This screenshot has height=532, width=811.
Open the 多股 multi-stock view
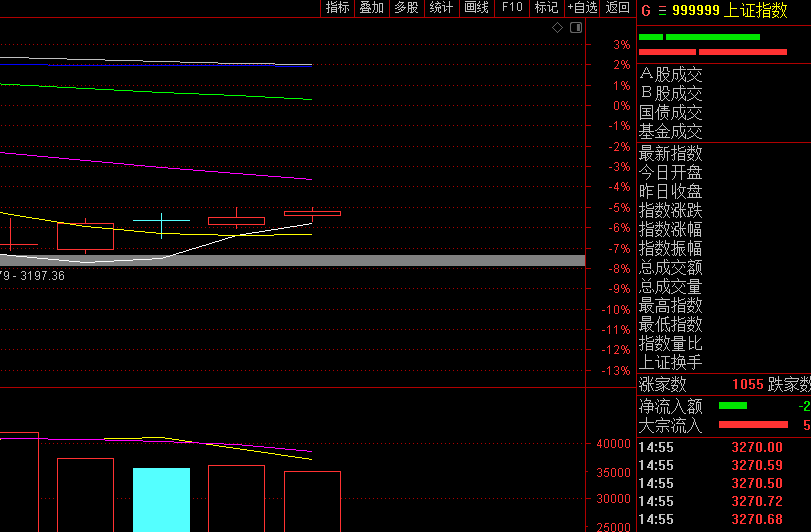pos(406,8)
